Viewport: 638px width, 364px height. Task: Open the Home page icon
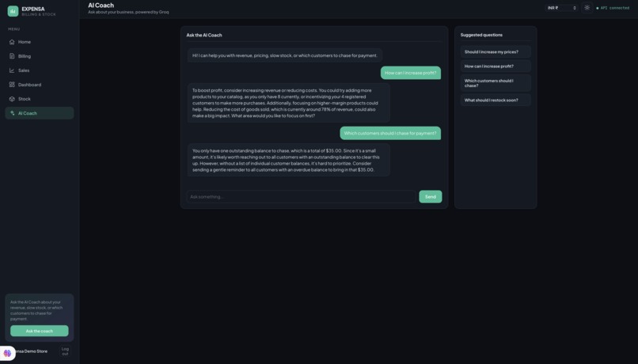coord(12,42)
